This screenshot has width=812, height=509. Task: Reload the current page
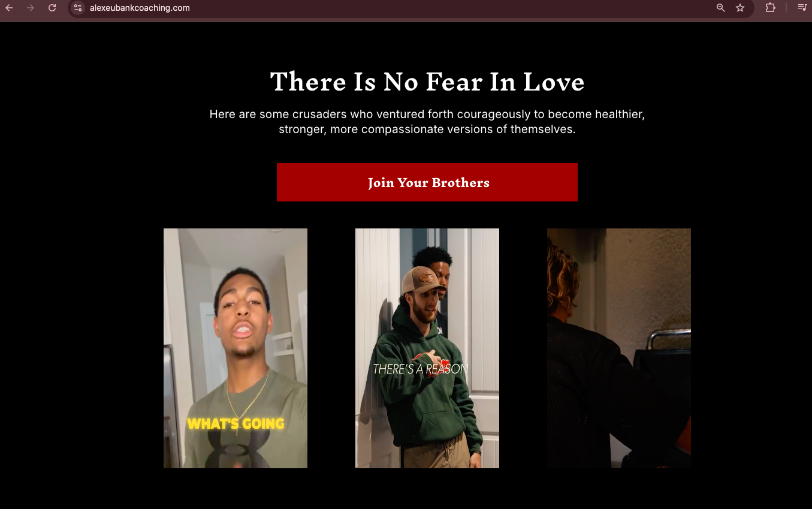(x=52, y=8)
